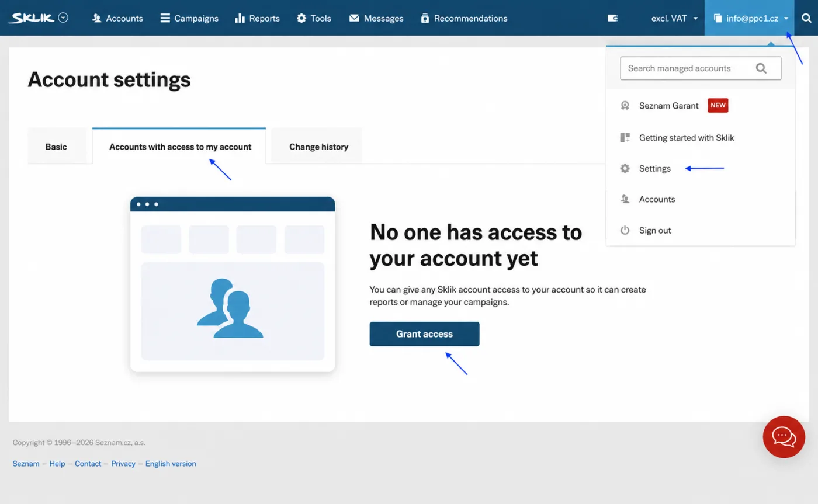Toggle the info@ppc1.cz account dropdown
818x504 pixels.
(x=750, y=18)
